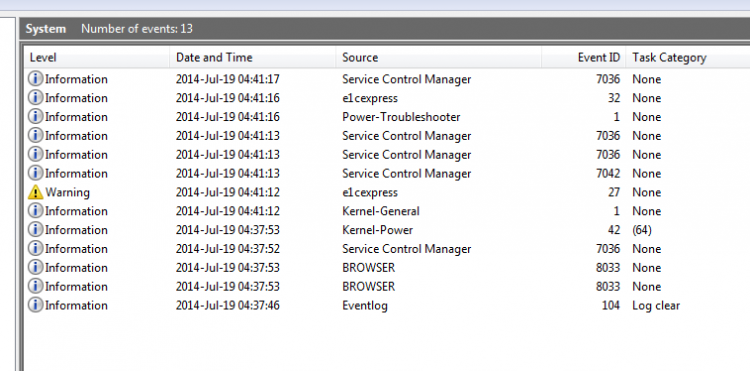Sort by the Level column header
The image size is (750, 371).
98,58
